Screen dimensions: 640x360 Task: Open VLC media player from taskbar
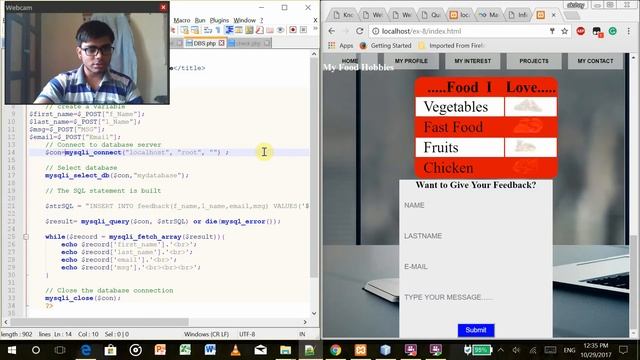tap(235, 350)
